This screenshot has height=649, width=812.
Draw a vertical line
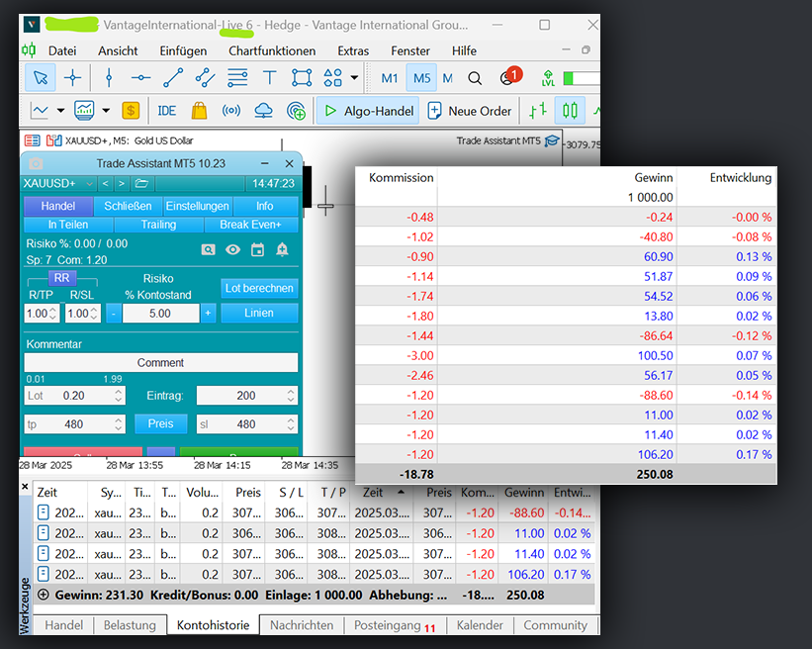tap(109, 78)
